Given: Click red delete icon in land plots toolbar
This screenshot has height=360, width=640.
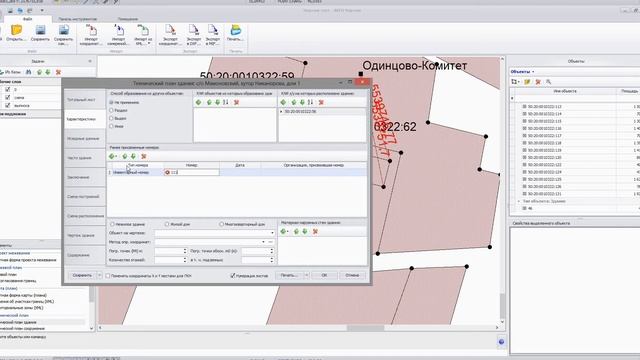Looking at the screenshot, I should (321, 102).
